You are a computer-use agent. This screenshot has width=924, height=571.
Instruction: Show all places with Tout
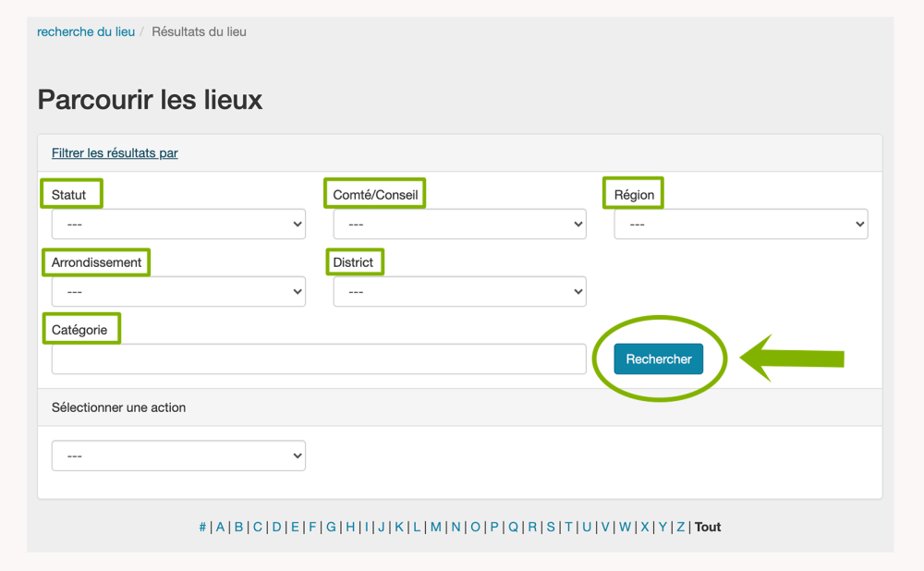pos(708,527)
